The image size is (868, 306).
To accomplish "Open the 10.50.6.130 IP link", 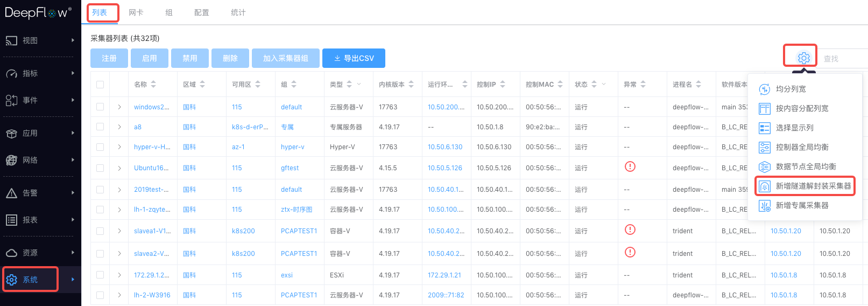I will 445,147.
